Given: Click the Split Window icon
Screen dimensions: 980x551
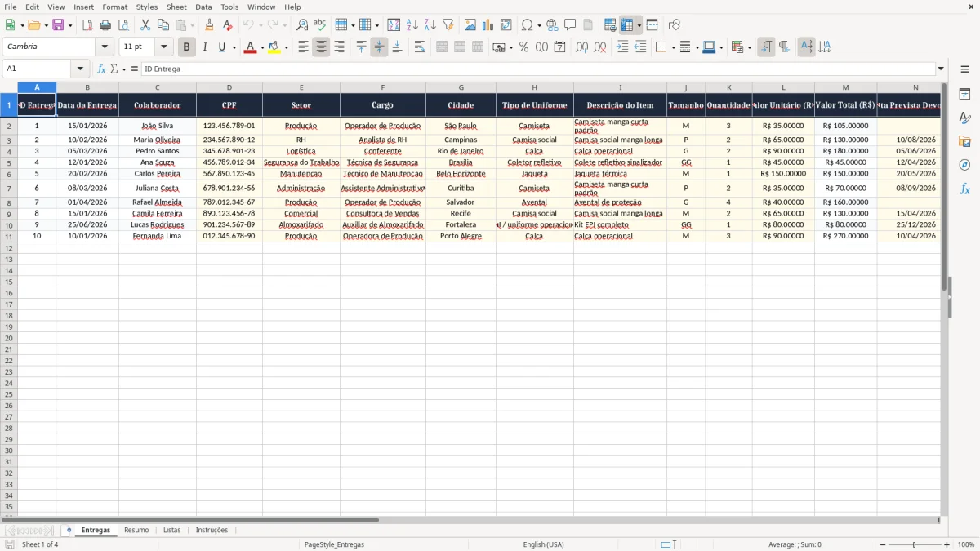Looking at the screenshot, I should 652,25.
